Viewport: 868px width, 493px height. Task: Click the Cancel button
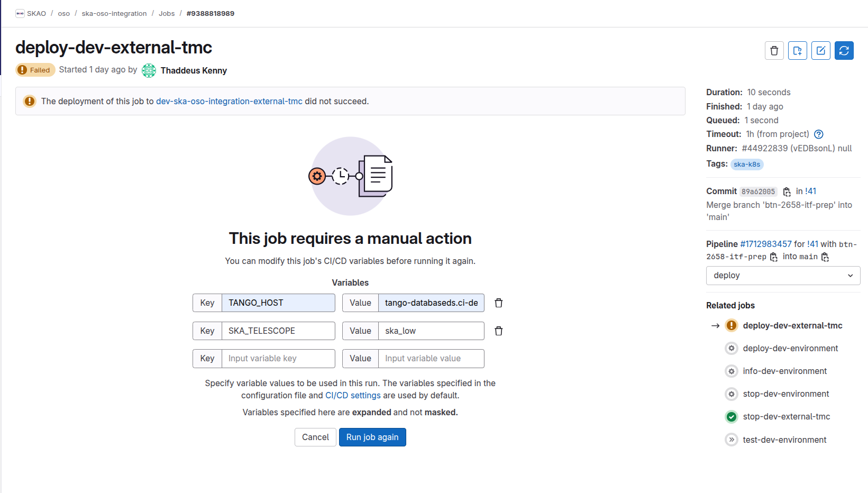315,437
